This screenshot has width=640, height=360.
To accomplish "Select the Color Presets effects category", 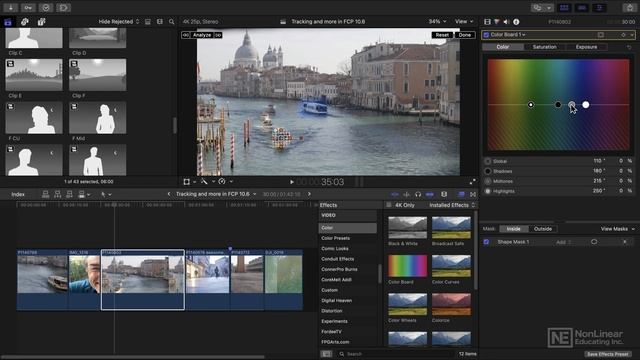I will (x=336, y=238).
